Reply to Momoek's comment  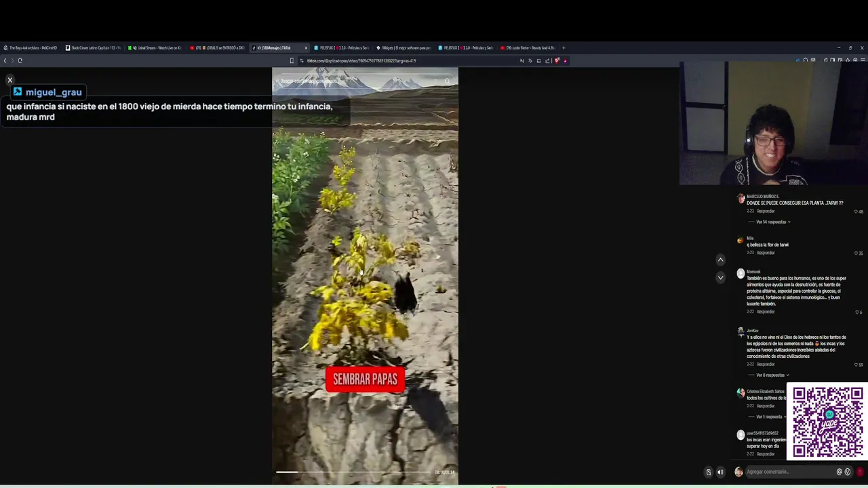coord(766,312)
